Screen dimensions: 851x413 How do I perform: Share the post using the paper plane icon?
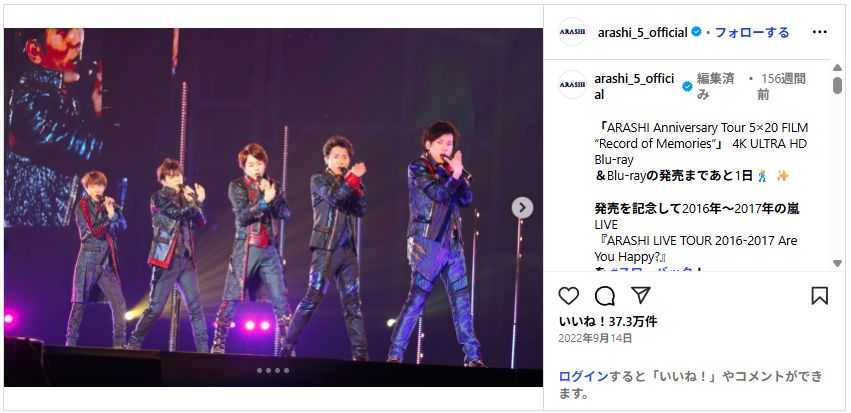pos(641,295)
